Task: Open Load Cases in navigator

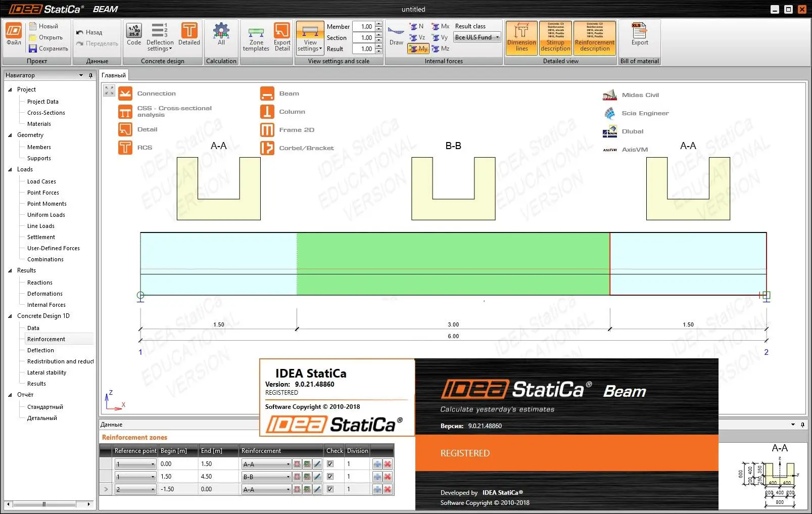Action: point(41,181)
